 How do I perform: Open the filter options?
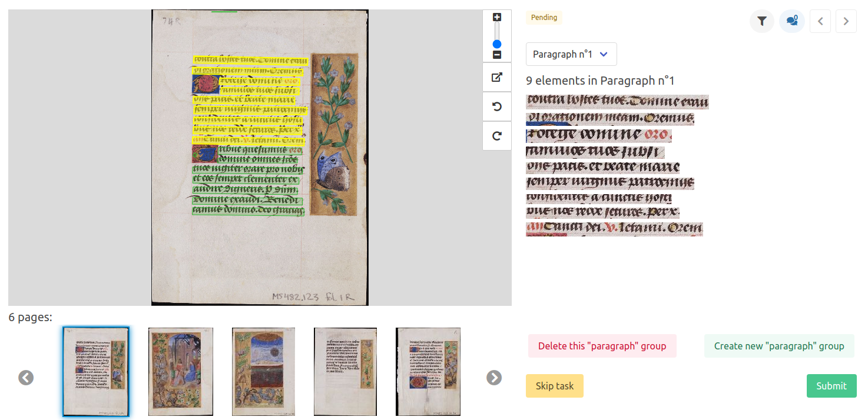point(762,21)
